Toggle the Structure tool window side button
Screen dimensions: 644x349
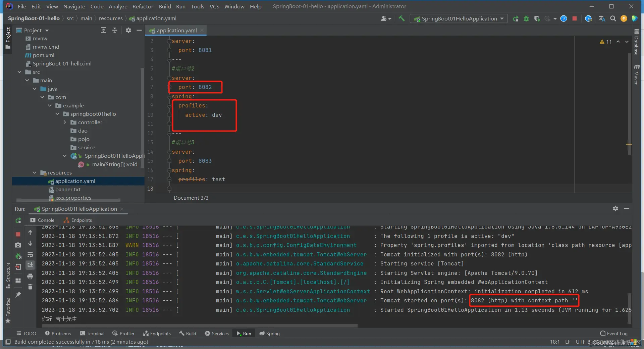point(8,275)
